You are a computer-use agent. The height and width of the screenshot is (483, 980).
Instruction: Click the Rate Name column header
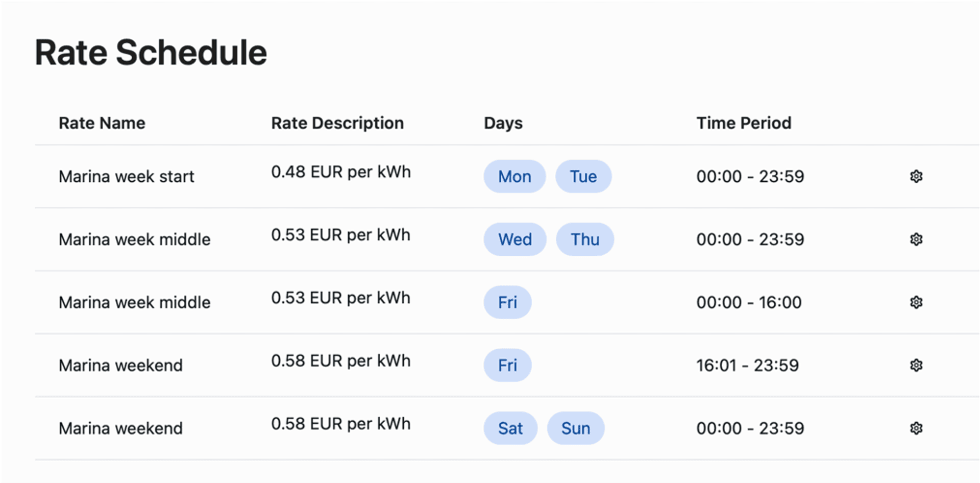click(102, 123)
